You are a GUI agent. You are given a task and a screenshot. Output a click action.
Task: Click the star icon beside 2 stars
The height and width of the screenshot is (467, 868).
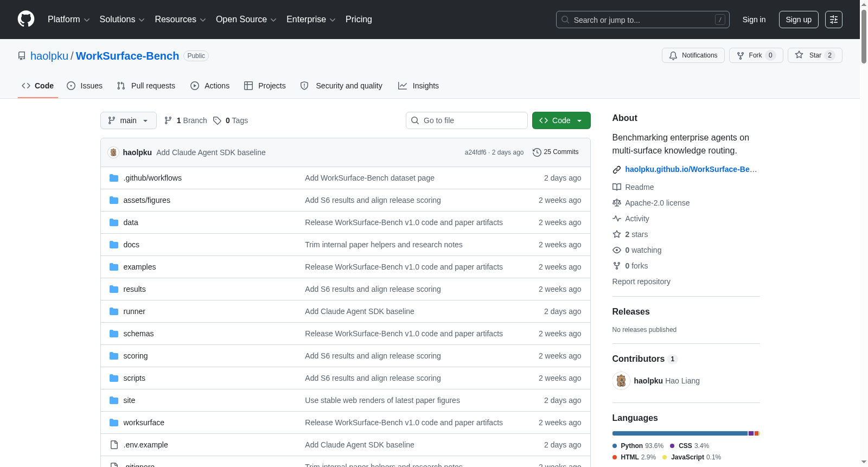pos(617,234)
